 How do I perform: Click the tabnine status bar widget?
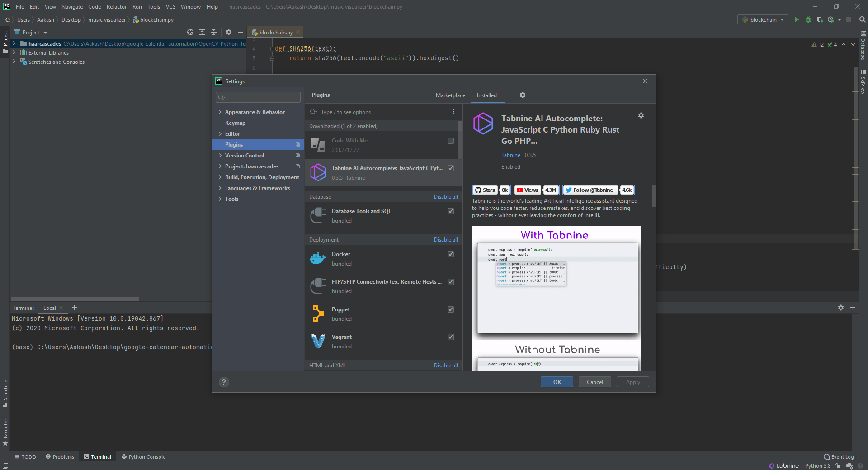pyautogui.click(x=784, y=466)
